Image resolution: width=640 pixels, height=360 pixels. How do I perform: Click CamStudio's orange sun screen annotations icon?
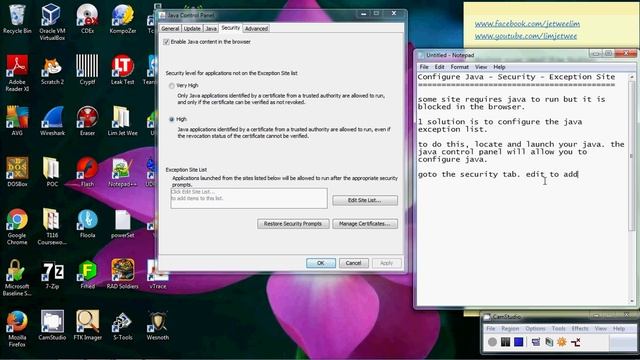(562, 342)
